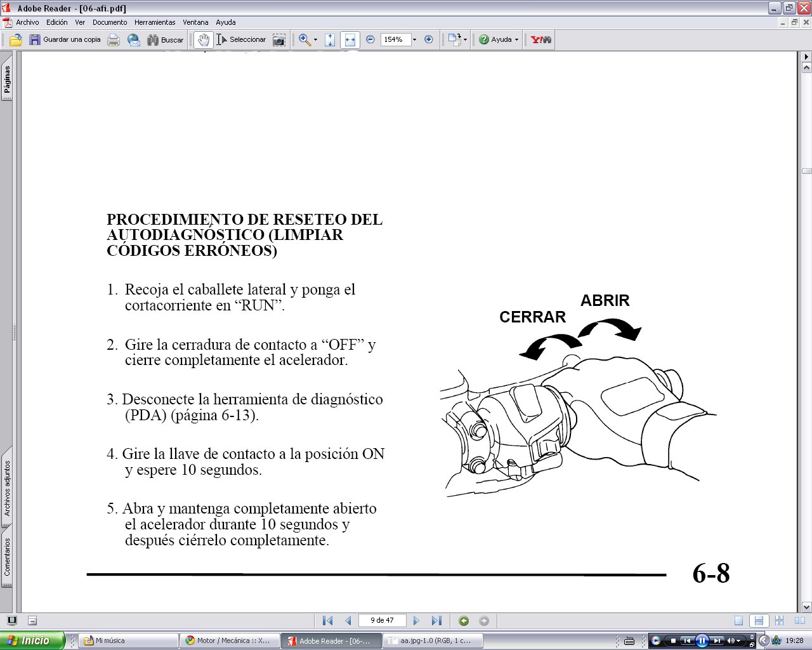Open the Ayuda menu in menu bar
812x650 pixels.
226,22
